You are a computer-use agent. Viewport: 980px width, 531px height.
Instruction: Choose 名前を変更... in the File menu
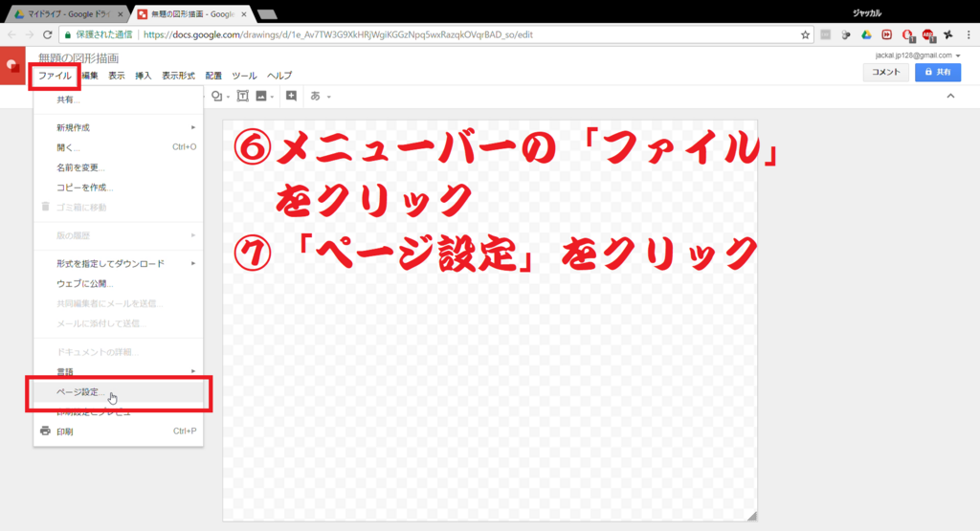pos(118,167)
